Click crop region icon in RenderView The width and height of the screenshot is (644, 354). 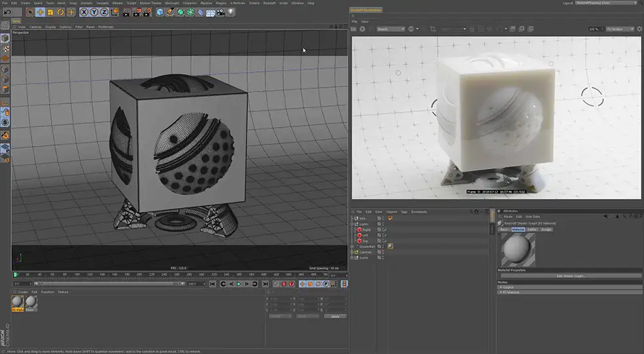pos(432,29)
